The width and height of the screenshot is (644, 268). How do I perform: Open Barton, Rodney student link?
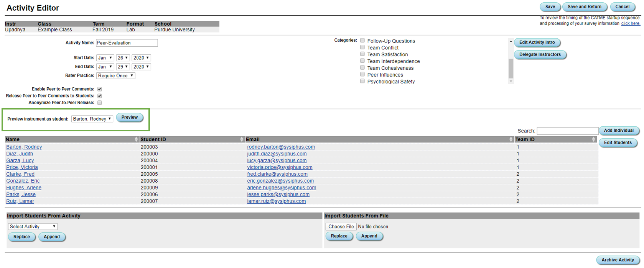24,147
